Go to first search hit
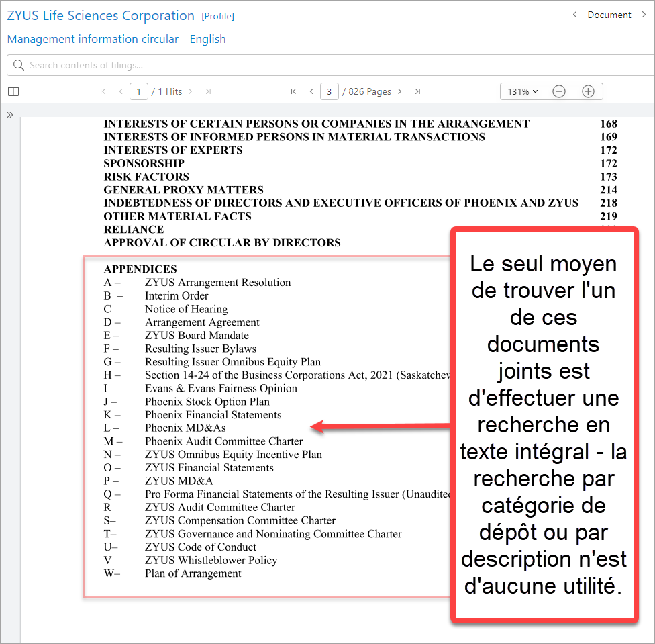The image size is (655, 644). tap(103, 91)
